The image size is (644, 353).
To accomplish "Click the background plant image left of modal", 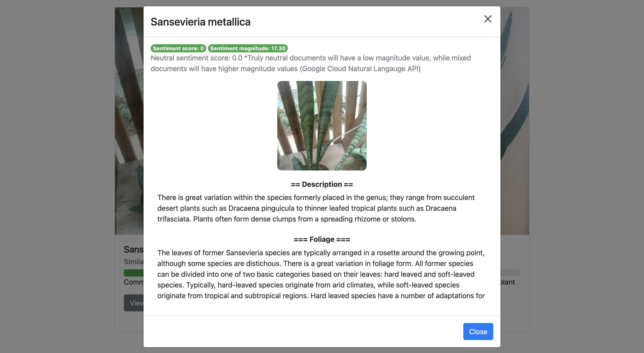I will coord(129,121).
